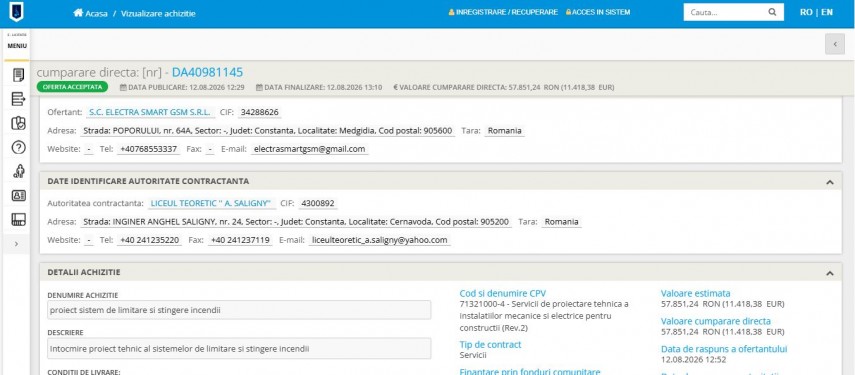Click the panel layout sidebar icon
The width and height of the screenshot is (855, 375).
tap(18, 219)
